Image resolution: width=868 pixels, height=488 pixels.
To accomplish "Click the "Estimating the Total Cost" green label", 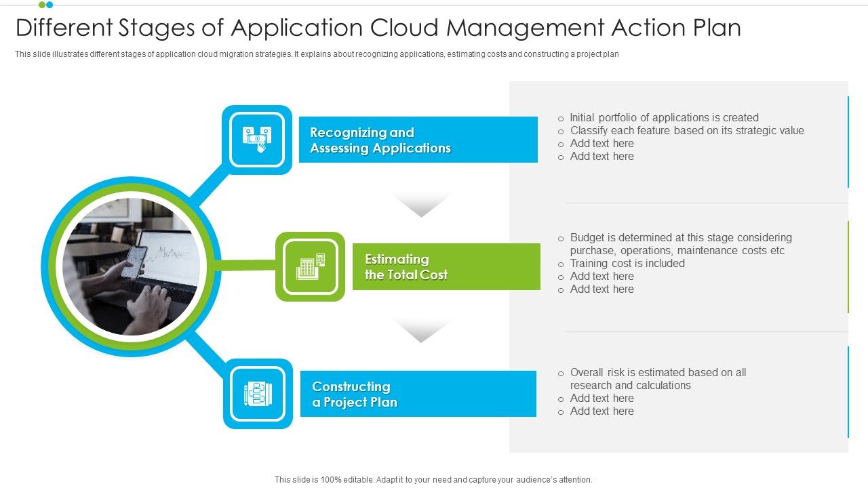I will (446, 267).
